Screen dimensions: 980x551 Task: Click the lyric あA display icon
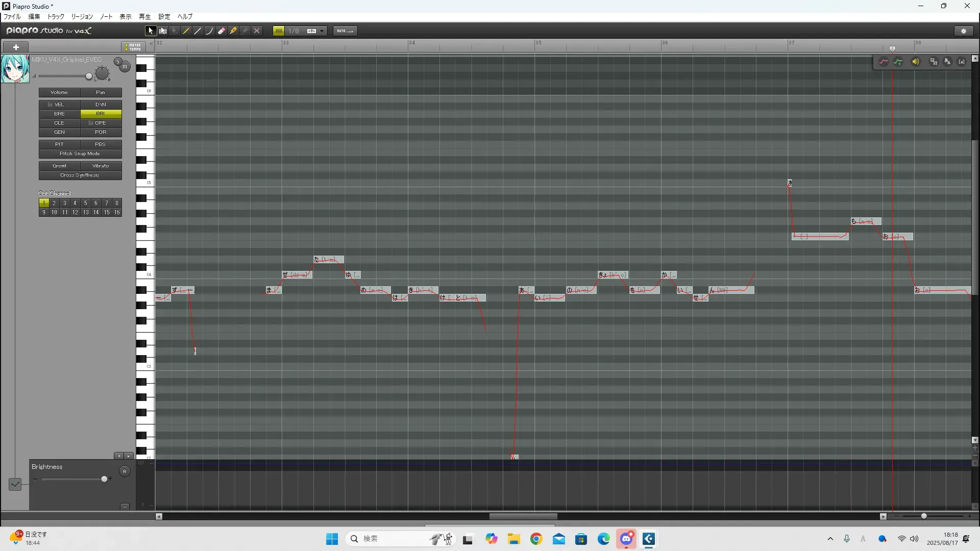(947, 62)
